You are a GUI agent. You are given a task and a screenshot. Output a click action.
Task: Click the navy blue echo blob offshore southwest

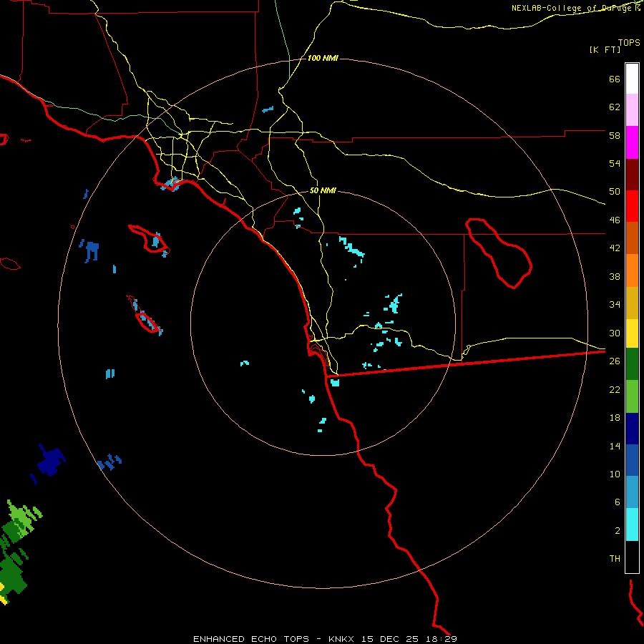click(x=50, y=462)
